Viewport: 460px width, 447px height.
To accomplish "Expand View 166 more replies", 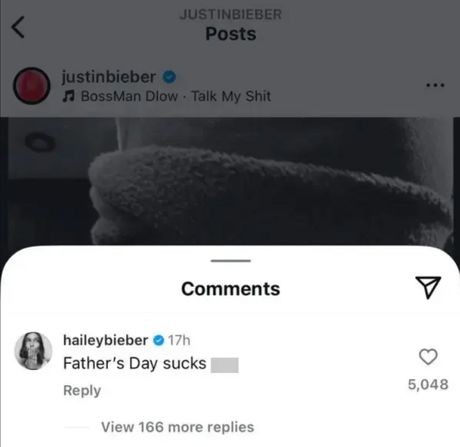I will pos(177,427).
